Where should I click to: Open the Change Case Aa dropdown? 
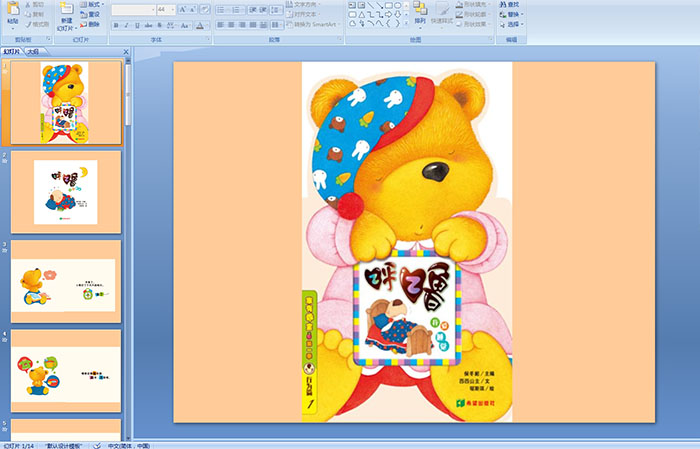point(184,25)
